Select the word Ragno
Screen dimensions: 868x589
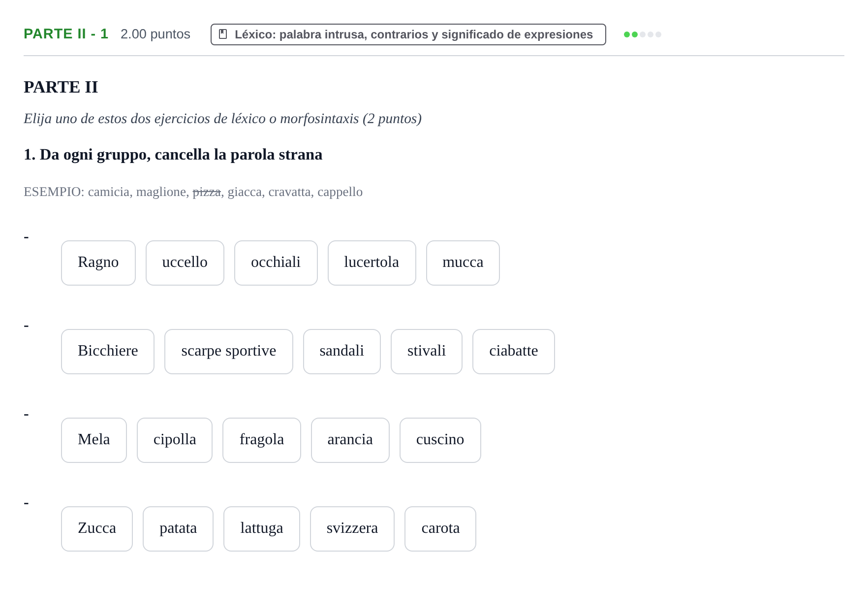[98, 263]
